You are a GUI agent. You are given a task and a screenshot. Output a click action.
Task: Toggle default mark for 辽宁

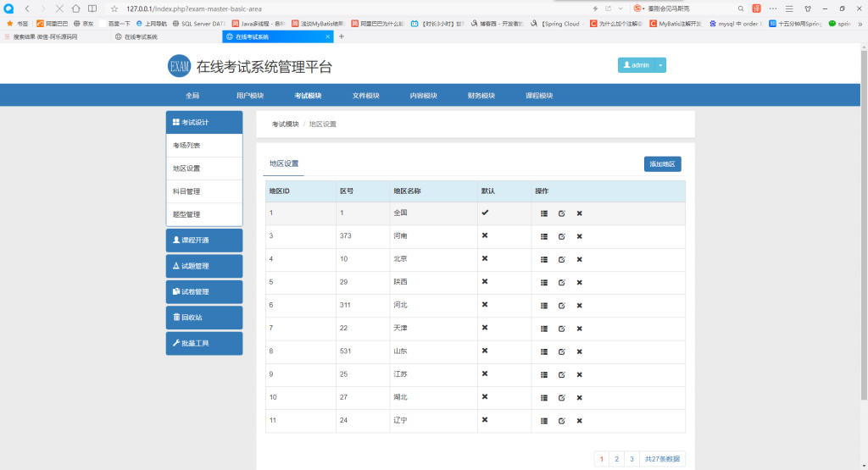pos(485,420)
